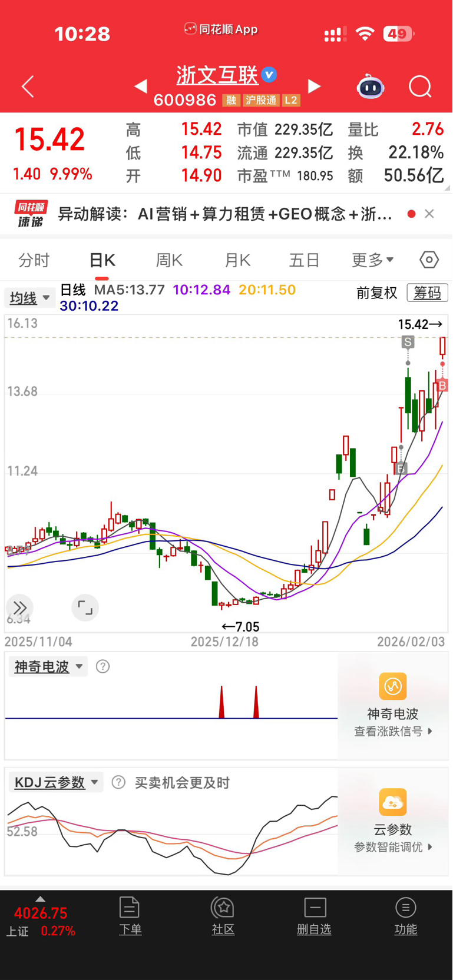The width and height of the screenshot is (453, 980).
Task: Switch to 月K tab
Action: (237, 260)
